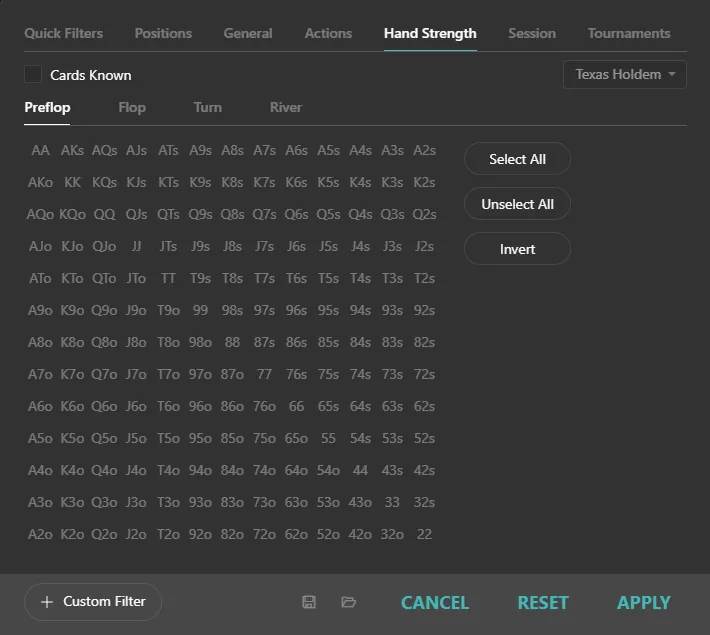Cancel the filter dialog
Screen dimensions: 710x635
click(435, 602)
